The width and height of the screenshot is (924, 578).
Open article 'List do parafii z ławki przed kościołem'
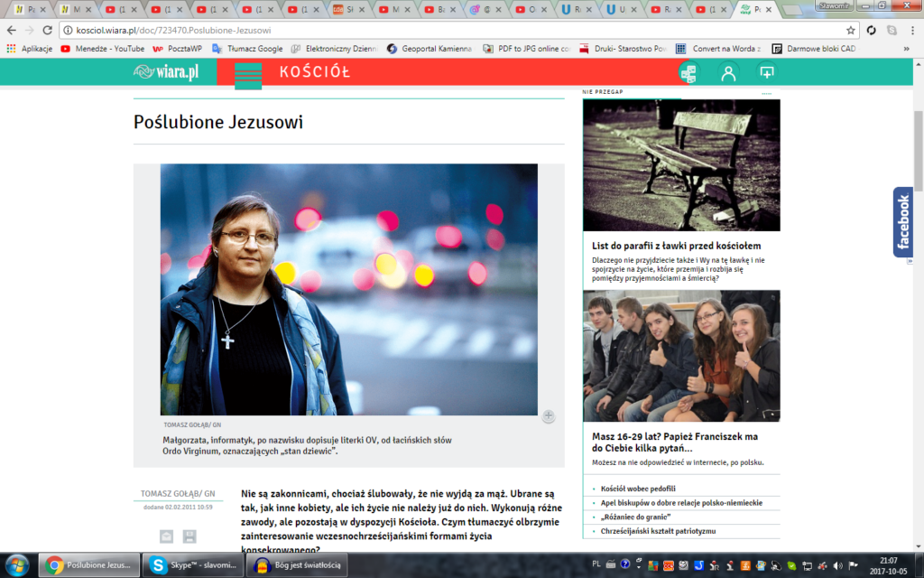click(676, 246)
